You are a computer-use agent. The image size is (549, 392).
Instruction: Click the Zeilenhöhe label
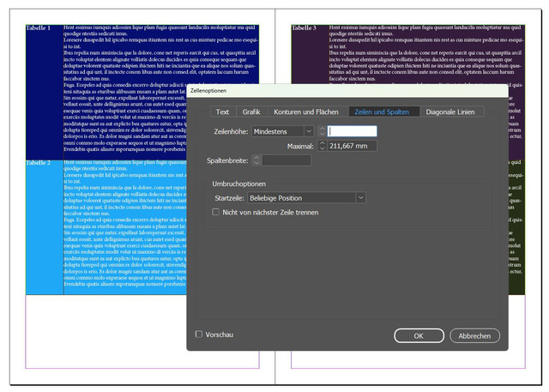231,131
